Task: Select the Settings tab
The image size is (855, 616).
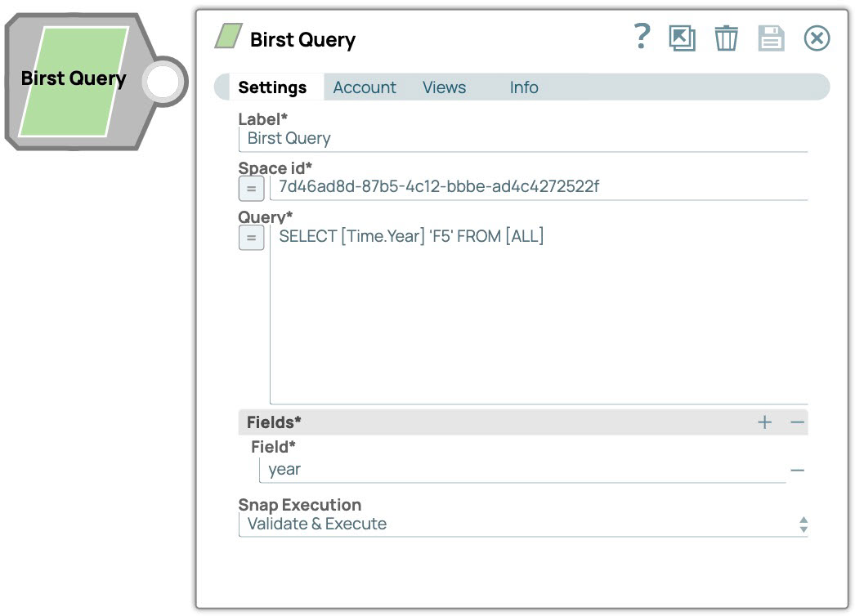Action: point(274,87)
